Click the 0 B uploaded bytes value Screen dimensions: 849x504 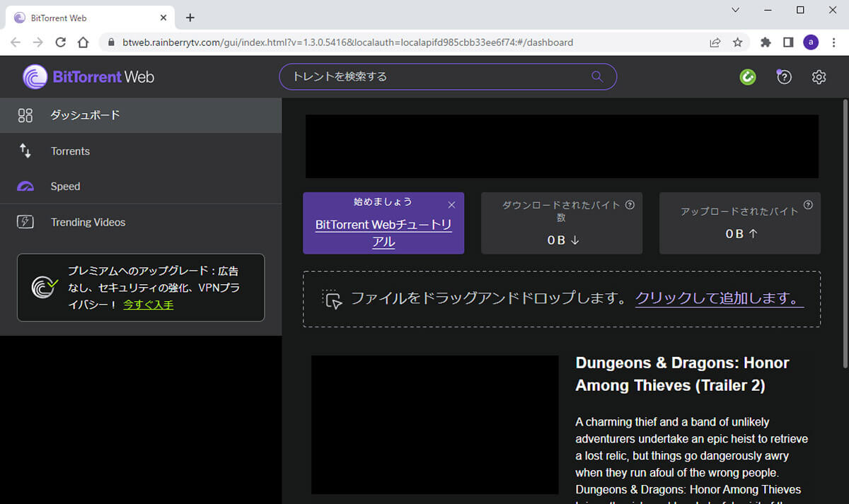[741, 233]
